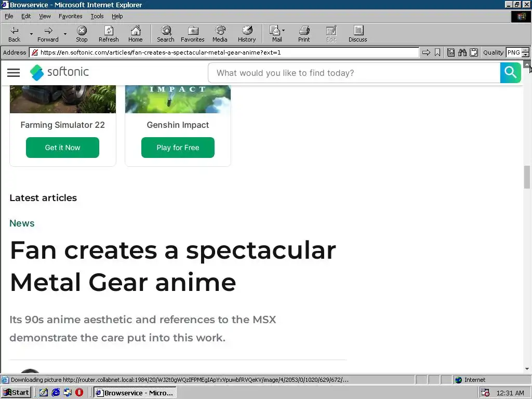Click the bookmark ribbon icon
This screenshot has width=532, height=399.
click(x=437, y=52)
